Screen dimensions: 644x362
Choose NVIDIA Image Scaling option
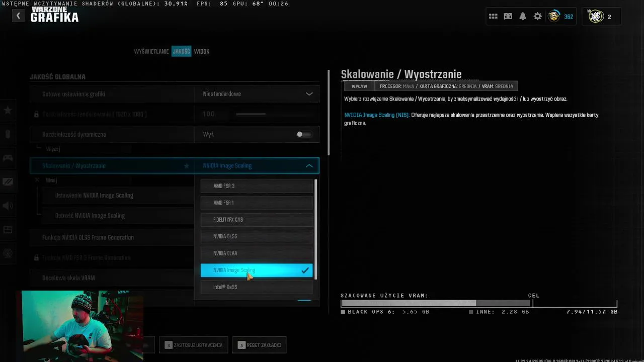tap(257, 270)
